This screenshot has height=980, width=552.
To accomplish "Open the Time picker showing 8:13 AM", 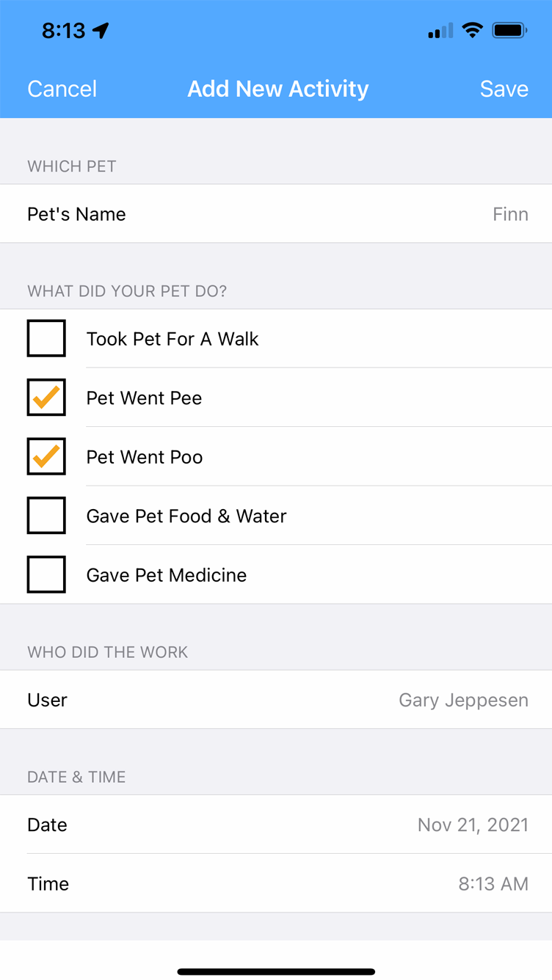I will (x=276, y=883).
